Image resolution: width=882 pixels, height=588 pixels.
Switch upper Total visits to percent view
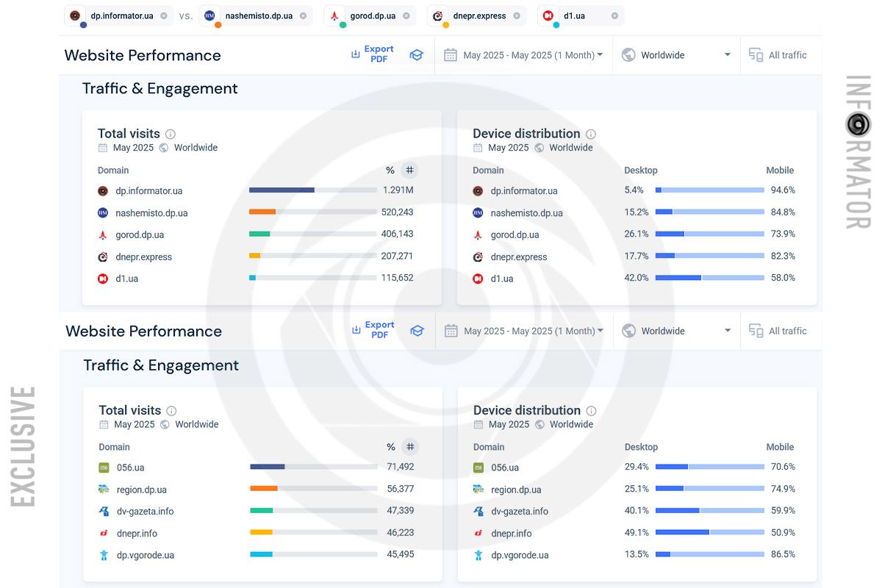click(x=390, y=171)
